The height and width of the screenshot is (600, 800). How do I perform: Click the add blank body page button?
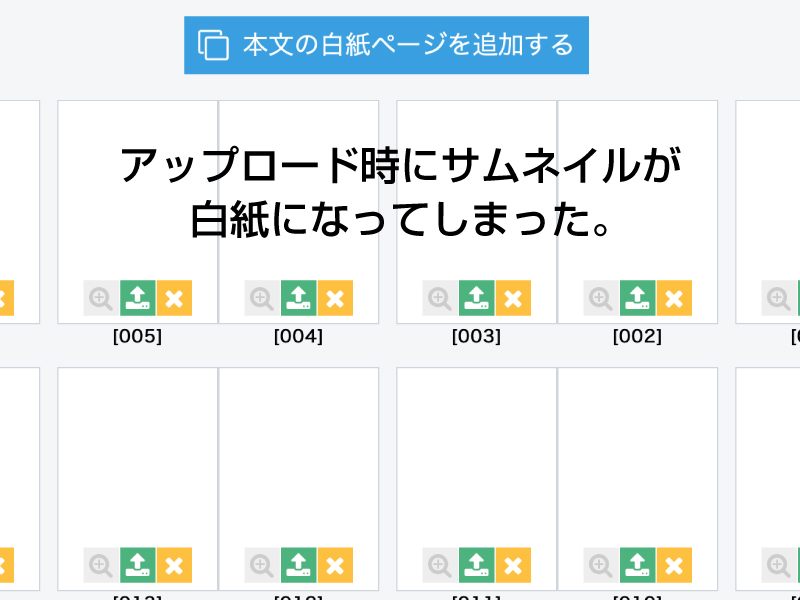click(386, 45)
